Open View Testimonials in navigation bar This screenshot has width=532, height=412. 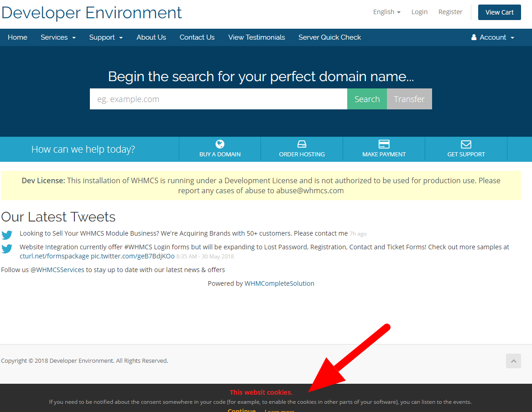256,37
